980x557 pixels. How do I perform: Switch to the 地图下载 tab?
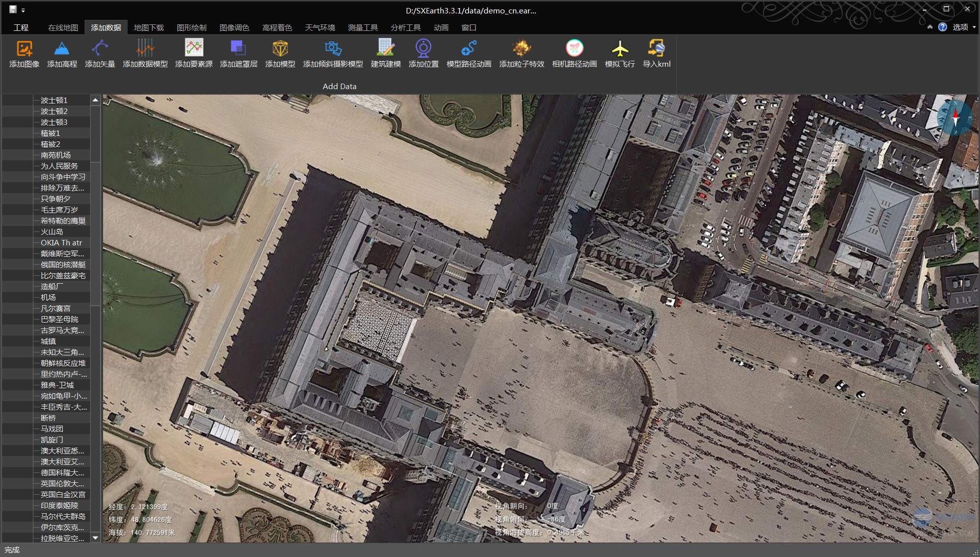(149, 27)
